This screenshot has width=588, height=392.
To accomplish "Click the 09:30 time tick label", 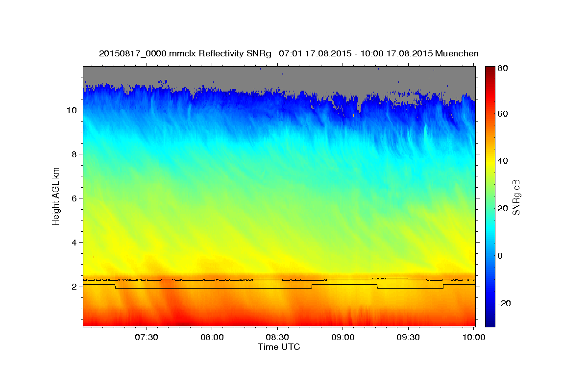I will point(408,338).
